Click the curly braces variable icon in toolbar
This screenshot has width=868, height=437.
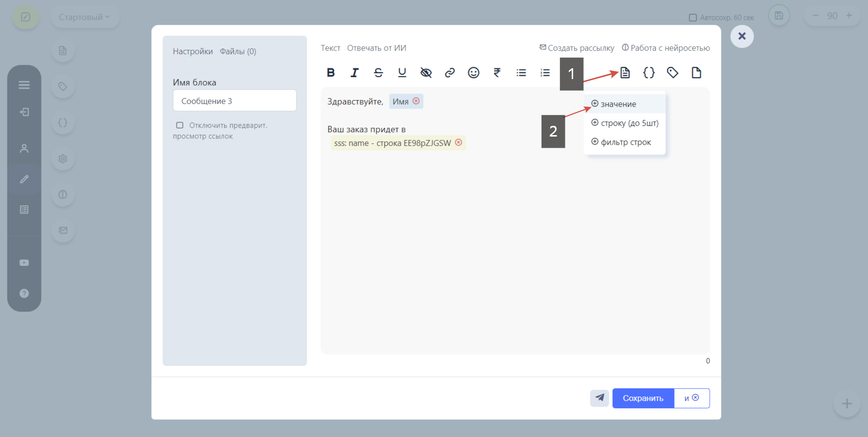coord(649,73)
